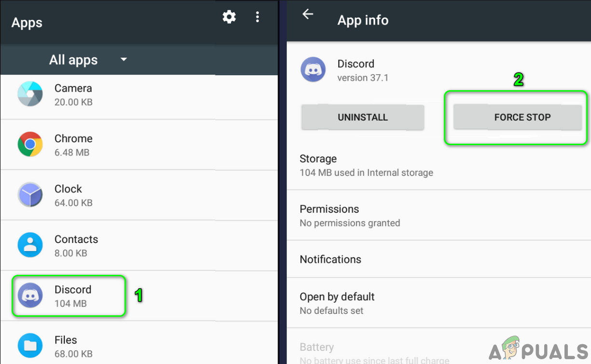This screenshot has height=364, width=591.
Task: Tap the Discord icon in apps list
Action: coord(30,296)
